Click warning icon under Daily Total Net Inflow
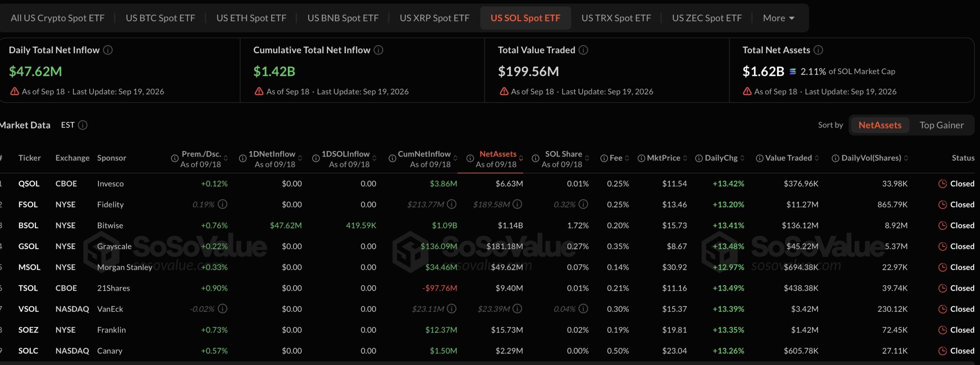 point(15,91)
